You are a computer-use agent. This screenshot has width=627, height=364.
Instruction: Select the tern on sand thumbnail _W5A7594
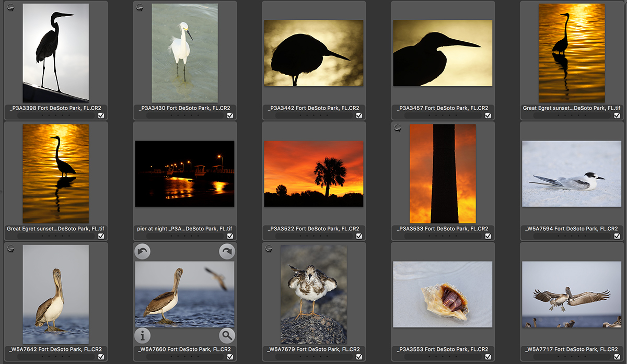point(572,173)
